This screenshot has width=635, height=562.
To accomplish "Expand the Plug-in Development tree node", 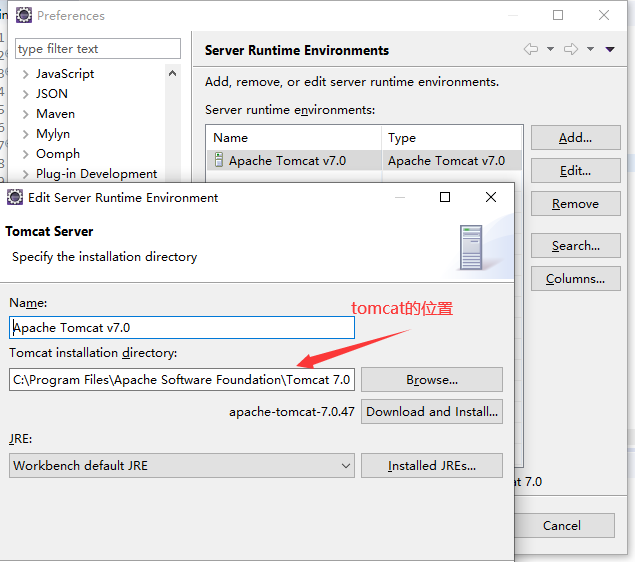I will point(26,174).
